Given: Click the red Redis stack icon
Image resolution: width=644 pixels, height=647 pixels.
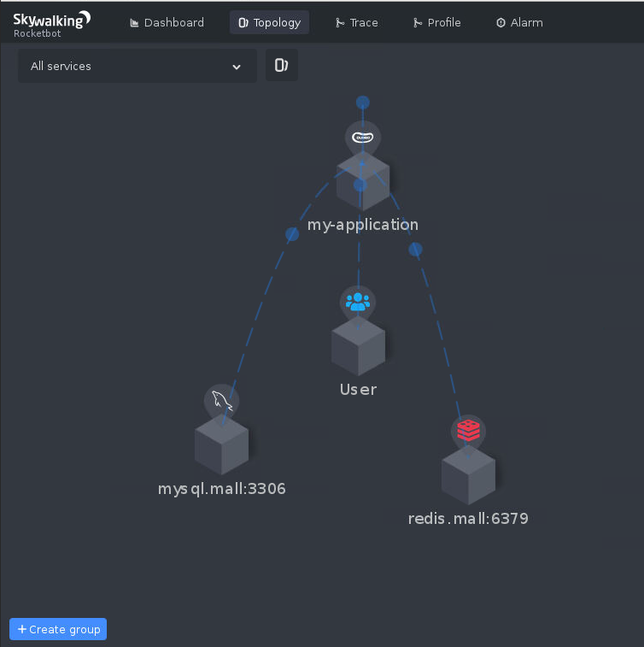Looking at the screenshot, I should pos(468,431).
